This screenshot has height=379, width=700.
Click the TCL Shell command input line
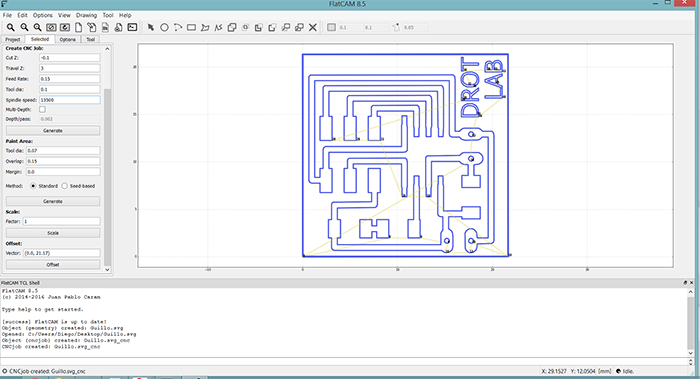tap(343, 362)
